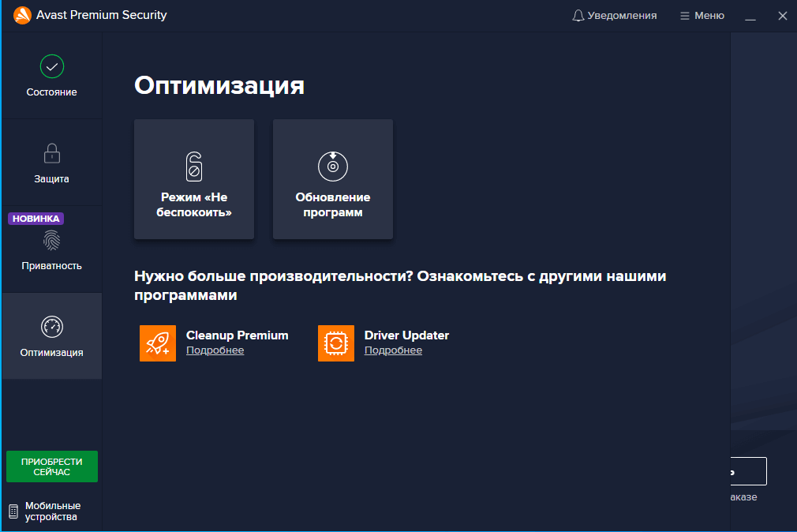Open Уведомления notifications
The image size is (797, 532).
tap(615, 16)
